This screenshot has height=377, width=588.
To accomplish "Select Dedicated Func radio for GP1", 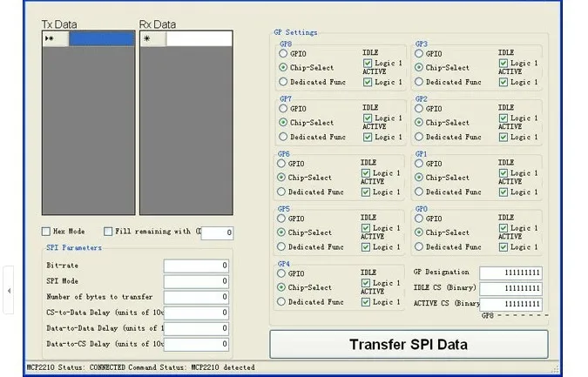I will pyautogui.click(x=419, y=192).
